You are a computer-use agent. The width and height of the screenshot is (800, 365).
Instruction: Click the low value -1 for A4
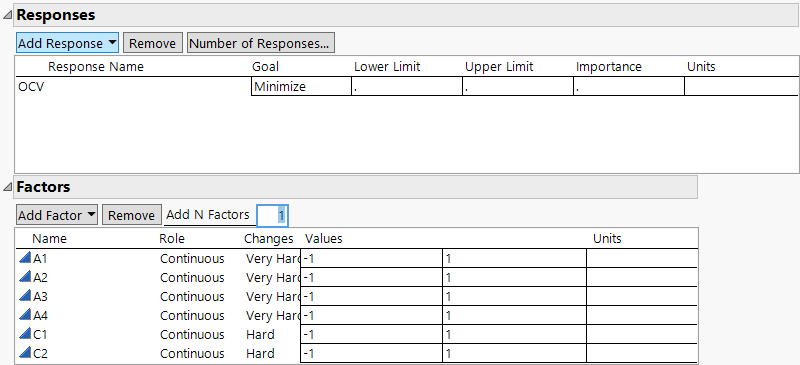pos(371,316)
